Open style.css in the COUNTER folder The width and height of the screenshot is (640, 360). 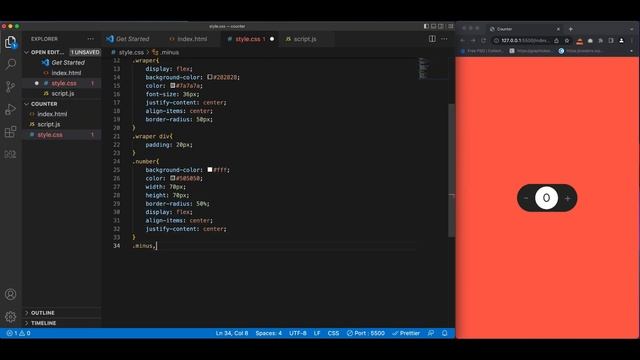(62, 135)
